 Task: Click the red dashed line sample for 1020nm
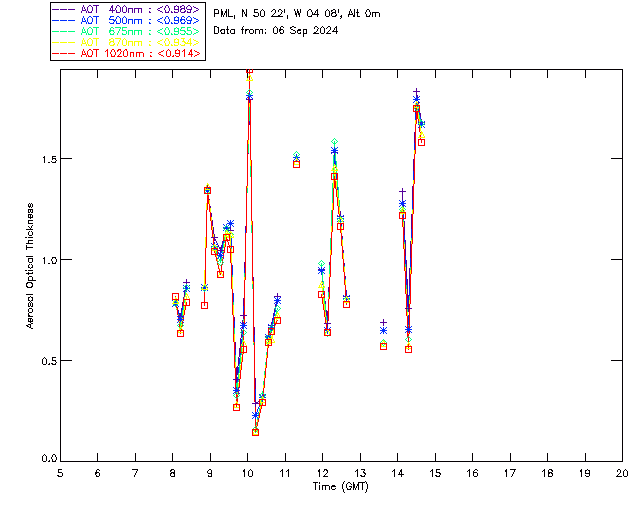coord(64,53)
